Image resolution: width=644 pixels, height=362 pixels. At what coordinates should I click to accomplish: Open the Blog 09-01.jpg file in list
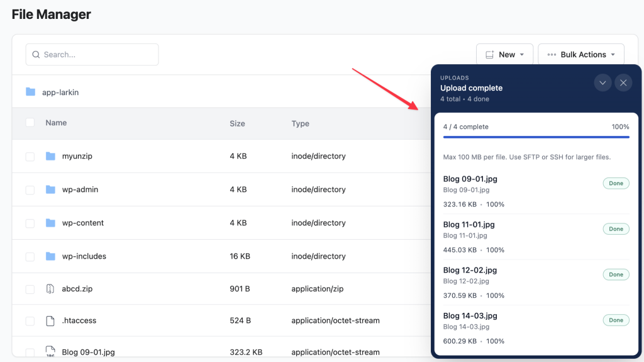[x=88, y=352]
